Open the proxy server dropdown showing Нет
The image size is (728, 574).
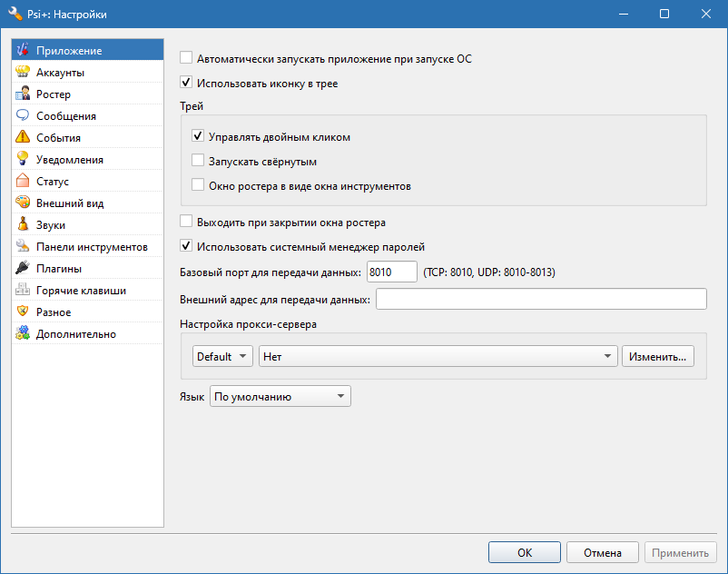pyautogui.click(x=438, y=356)
